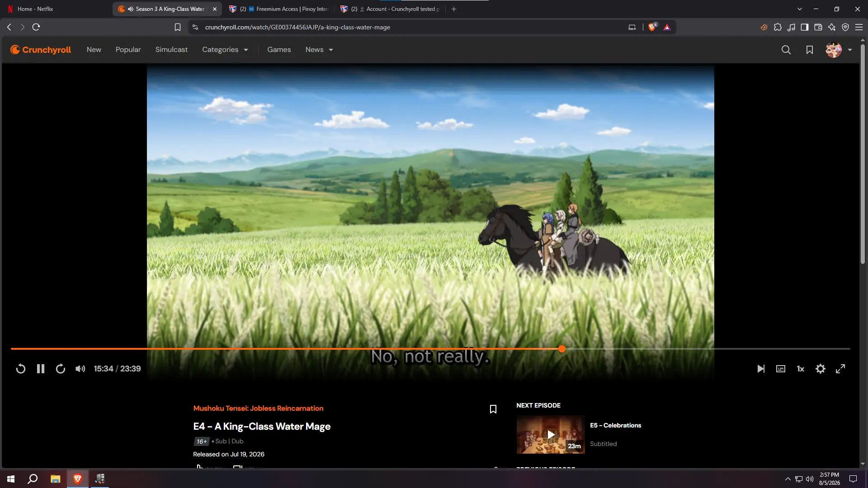Open a new browser tab
This screenshot has height=488, width=868.
coord(454,9)
